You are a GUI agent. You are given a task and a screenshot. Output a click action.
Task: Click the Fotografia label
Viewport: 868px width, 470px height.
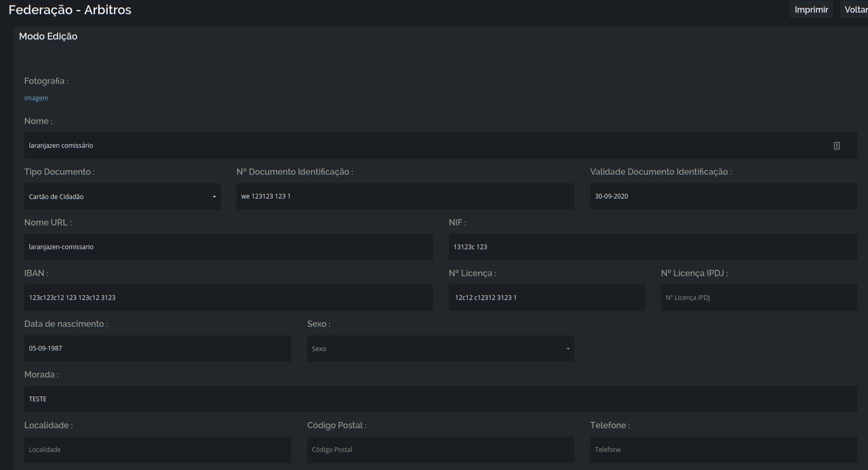pos(46,81)
